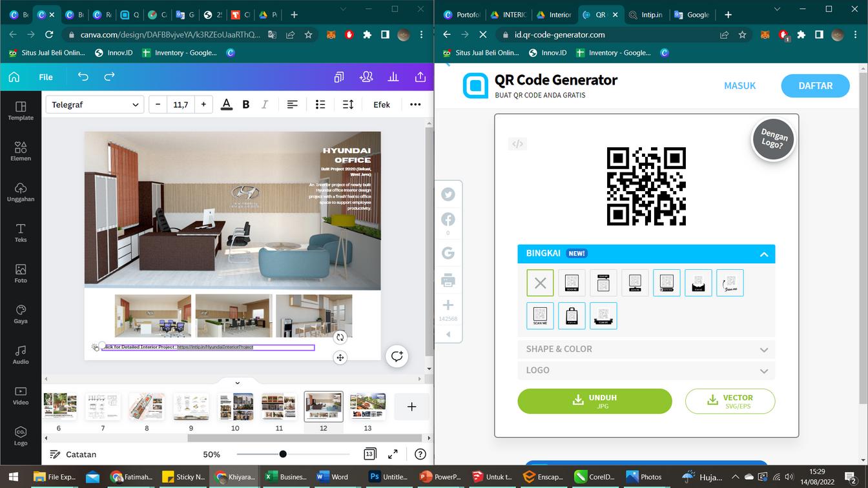Select page 6 thumbnail
Viewport: 868px width, 488px height.
pos(59,407)
